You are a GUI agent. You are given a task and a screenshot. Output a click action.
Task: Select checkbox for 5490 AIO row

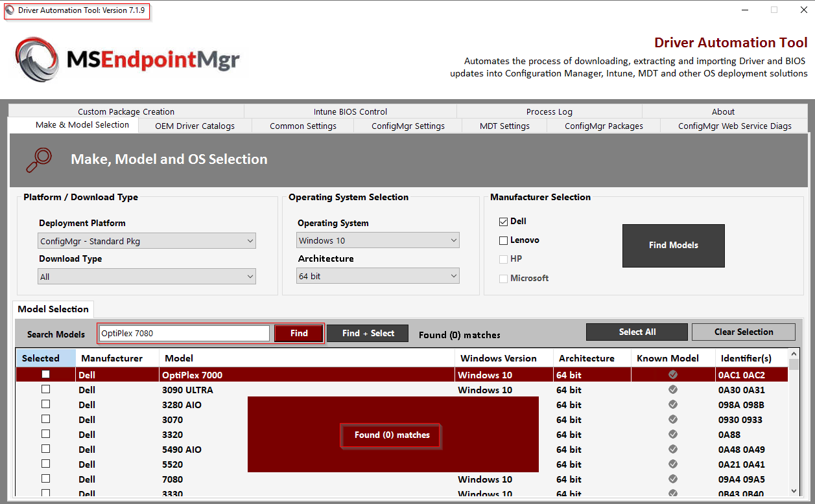click(x=45, y=449)
